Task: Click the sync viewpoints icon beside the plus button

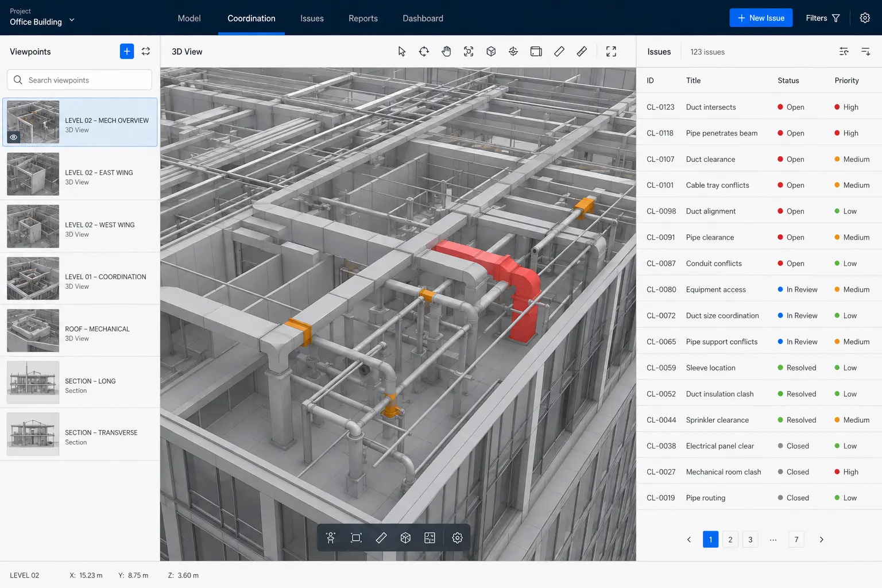Action: tap(146, 51)
